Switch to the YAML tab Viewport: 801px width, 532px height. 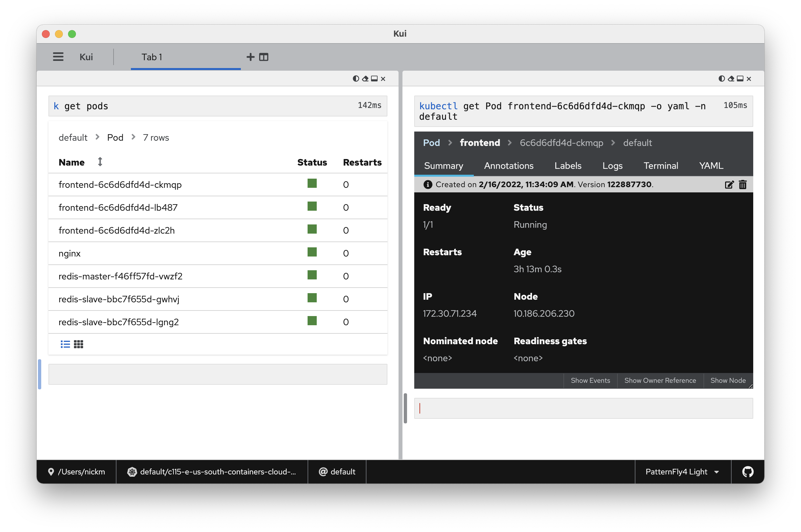tap(711, 166)
